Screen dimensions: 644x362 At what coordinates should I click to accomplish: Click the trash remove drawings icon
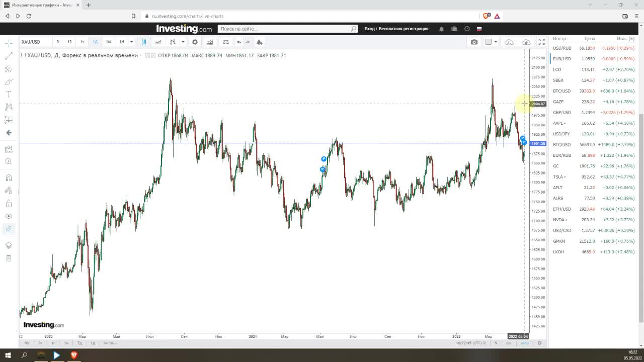[9, 258]
